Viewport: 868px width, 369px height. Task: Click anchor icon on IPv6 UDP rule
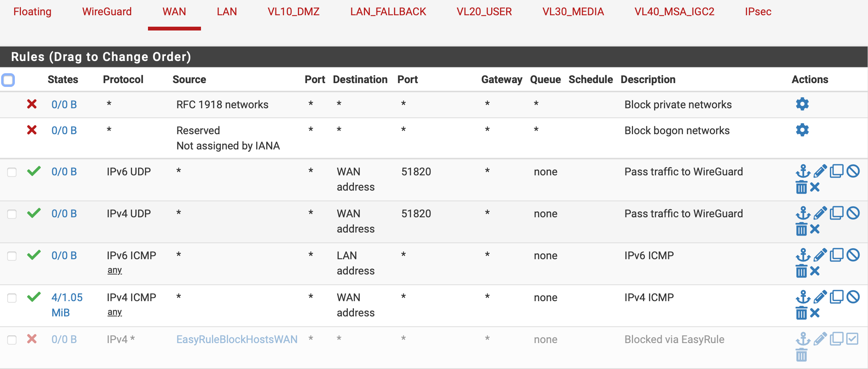tap(803, 171)
